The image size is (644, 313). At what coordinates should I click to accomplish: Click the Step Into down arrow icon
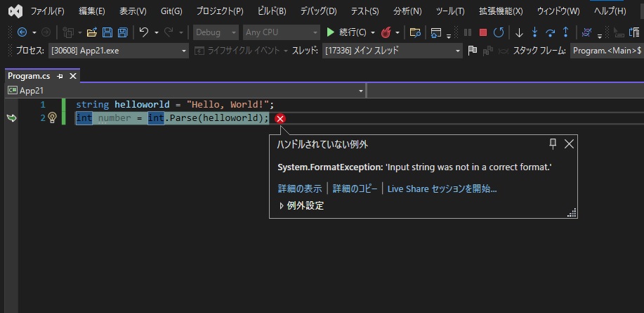[x=534, y=32]
